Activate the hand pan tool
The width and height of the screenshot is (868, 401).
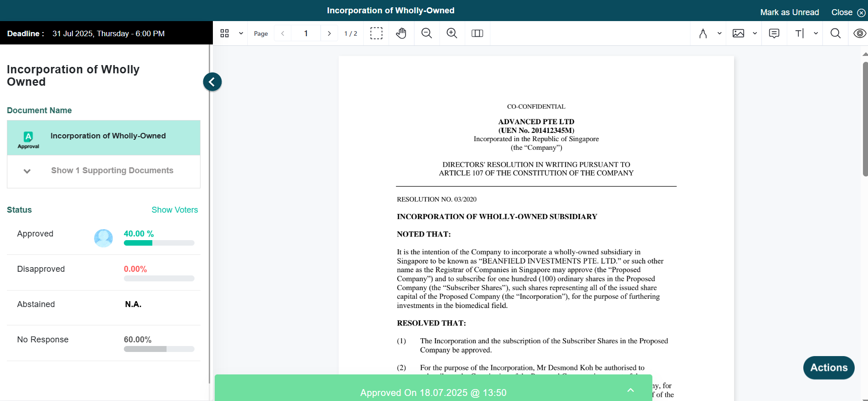tap(401, 33)
